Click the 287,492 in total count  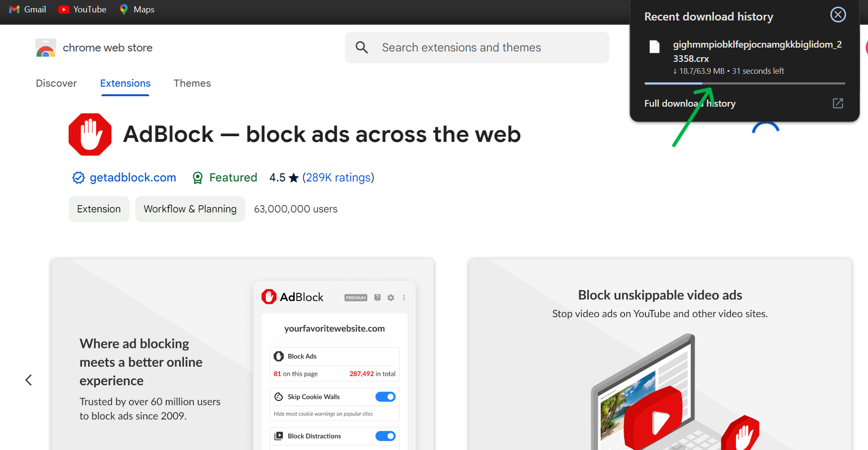coord(373,374)
